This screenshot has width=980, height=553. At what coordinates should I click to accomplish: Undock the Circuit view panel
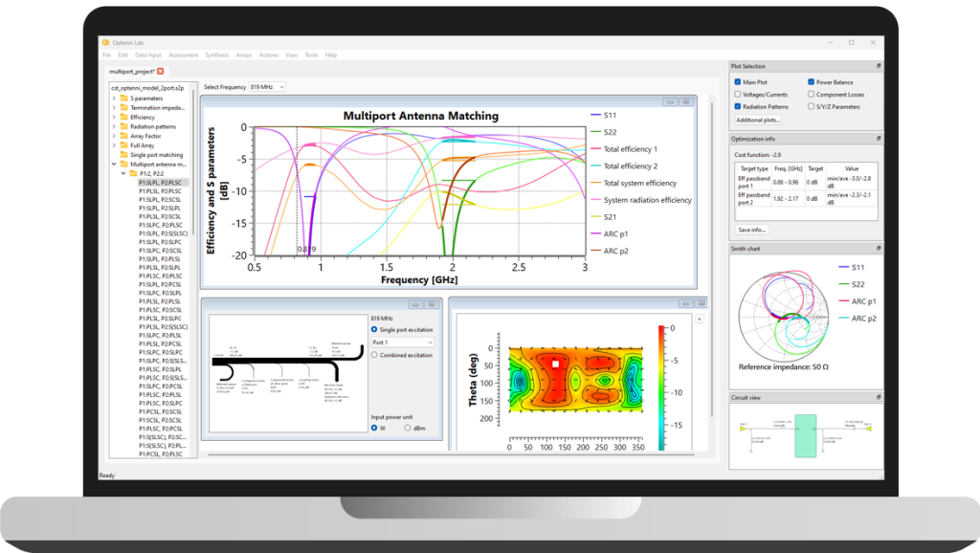pyautogui.click(x=879, y=397)
